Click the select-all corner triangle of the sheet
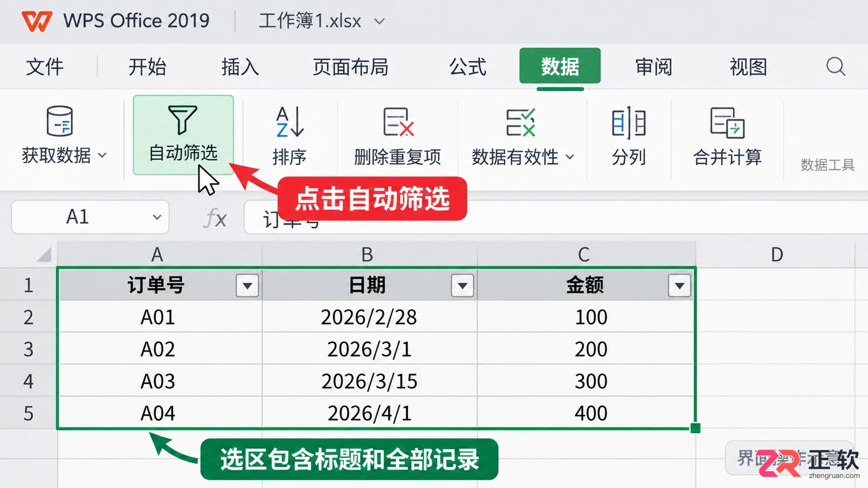This screenshot has height=488, width=868. click(x=44, y=255)
